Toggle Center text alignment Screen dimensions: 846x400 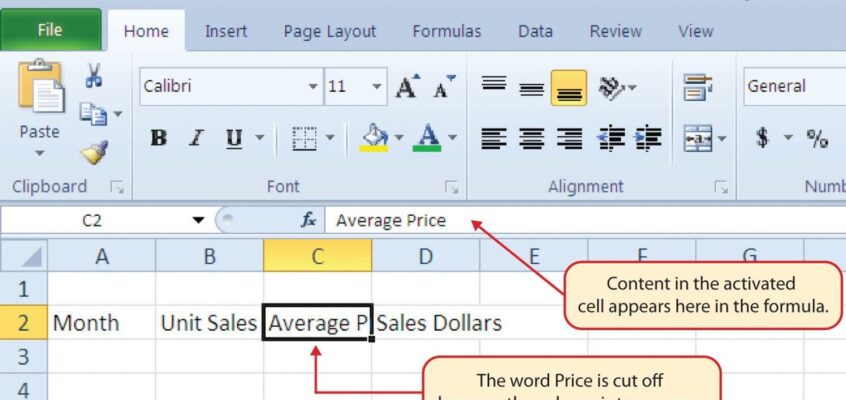click(531, 138)
